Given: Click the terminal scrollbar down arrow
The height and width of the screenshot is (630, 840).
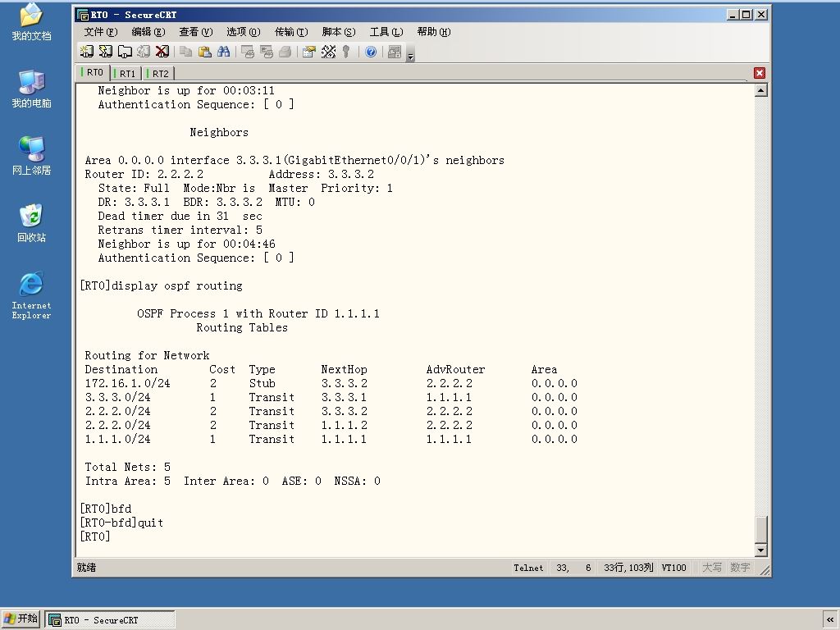Looking at the screenshot, I should click(x=760, y=550).
